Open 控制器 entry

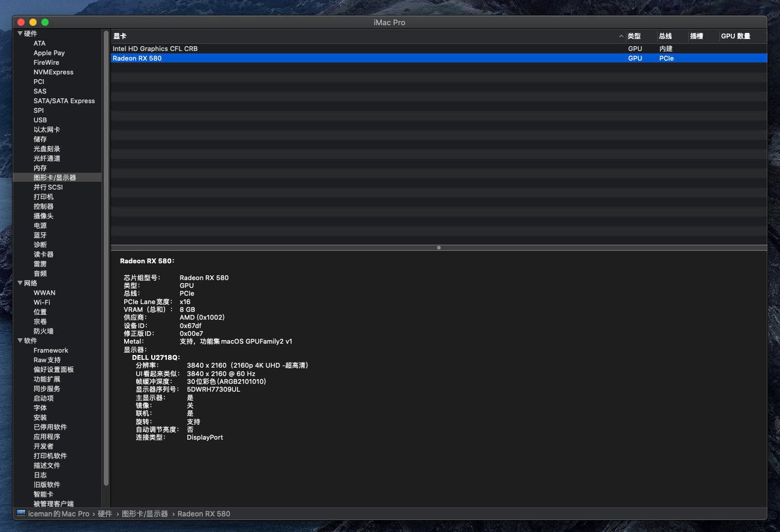tap(43, 206)
